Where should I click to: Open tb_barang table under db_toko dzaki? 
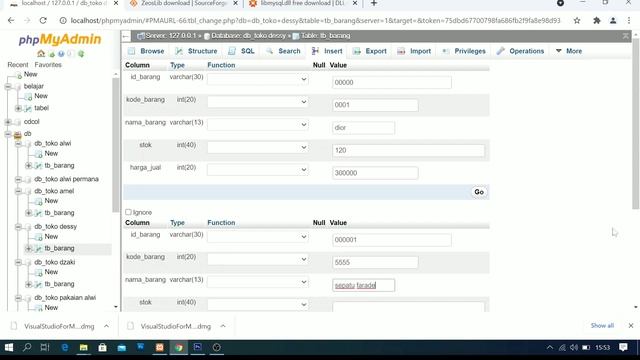[x=59, y=284]
